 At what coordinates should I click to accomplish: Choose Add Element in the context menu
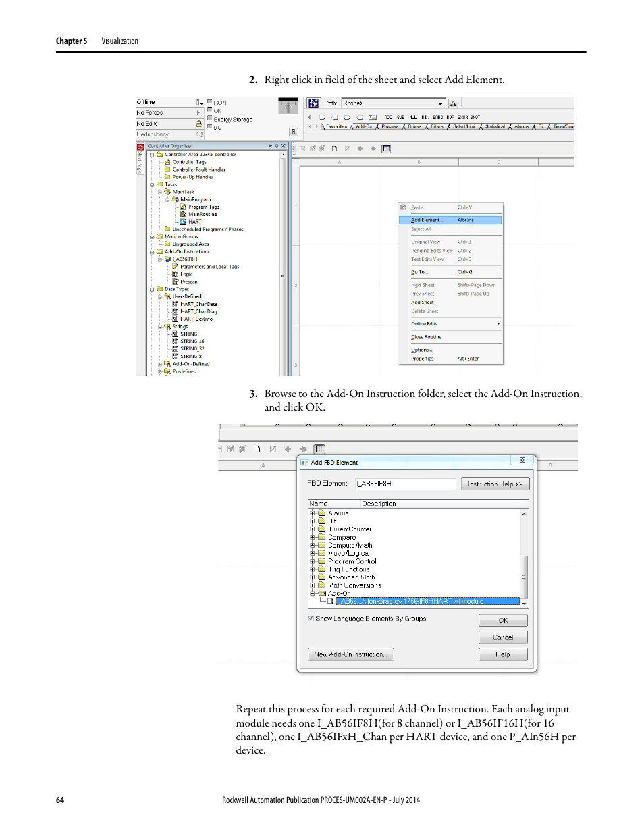(x=450, y=220)
